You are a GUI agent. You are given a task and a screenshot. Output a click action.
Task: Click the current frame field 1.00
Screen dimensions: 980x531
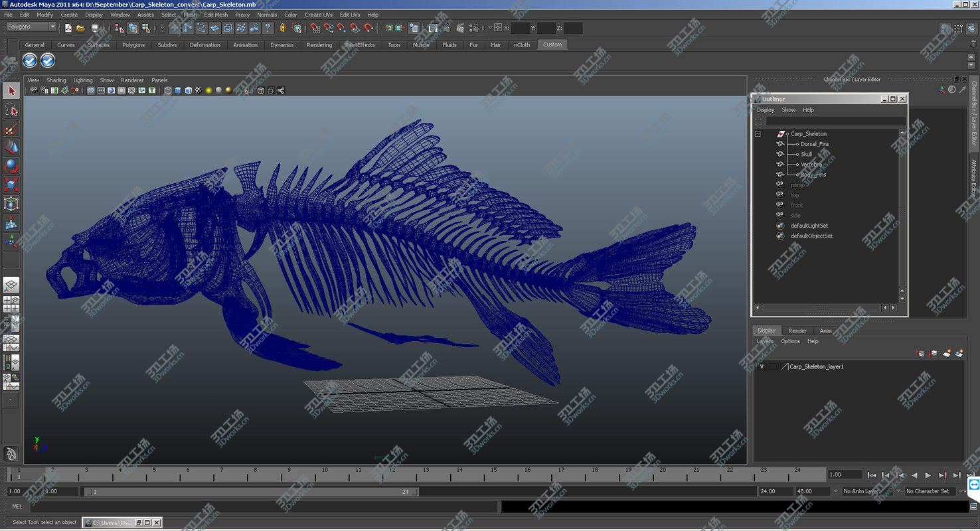point(845,475)
